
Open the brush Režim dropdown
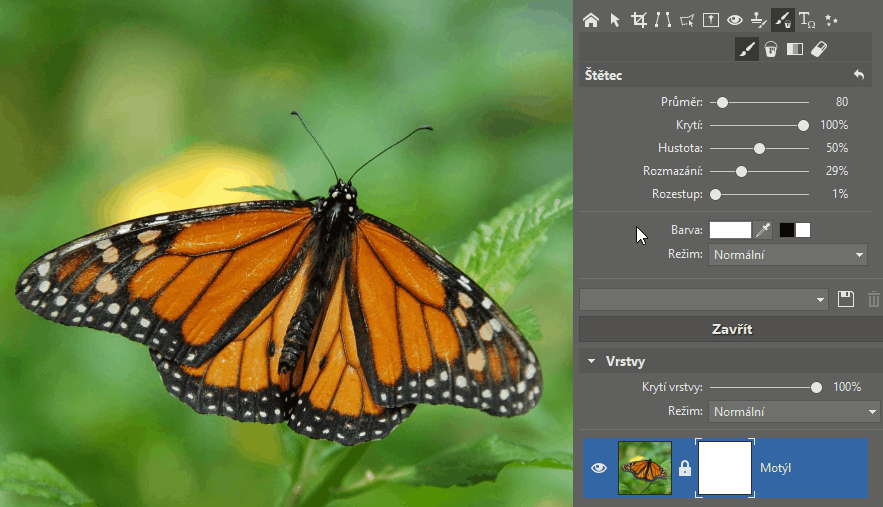[787, 255]
